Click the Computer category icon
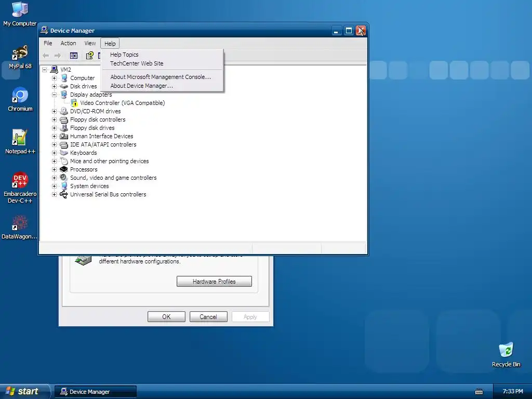 pyautogui.click(x=64, y=78)
